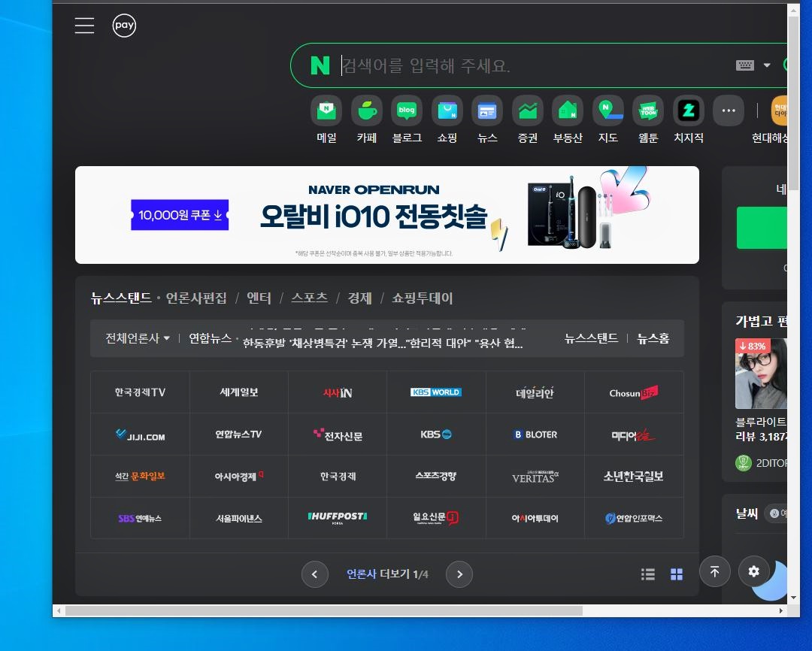812x651 pixels.
Task: Click the search input field
Action: tap(533, 65)
